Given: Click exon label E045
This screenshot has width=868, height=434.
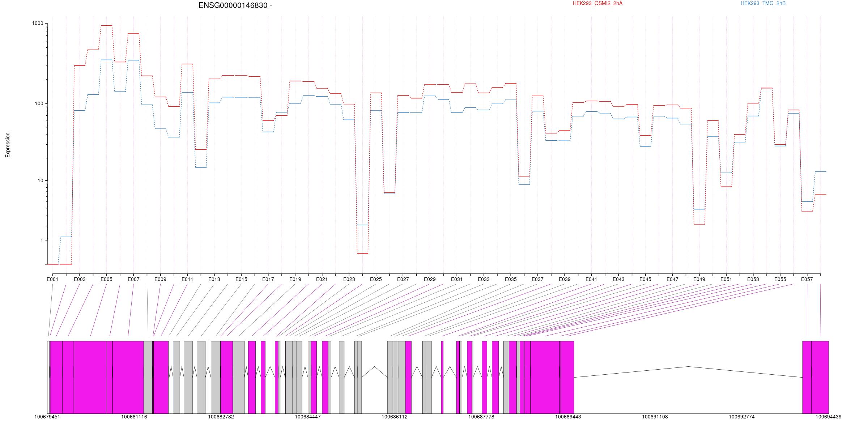Looking at the screenshot, I should pos(645,279).
